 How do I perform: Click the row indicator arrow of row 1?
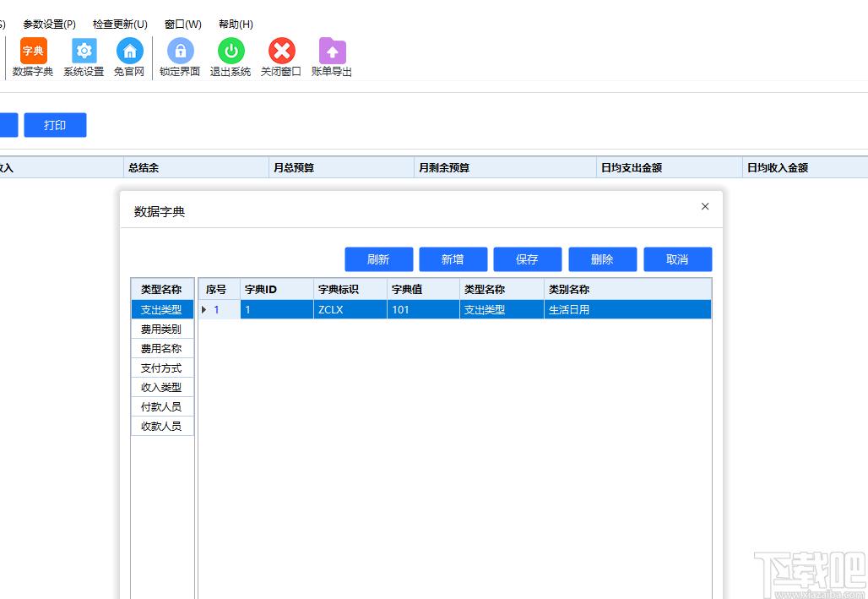(204, 310)
